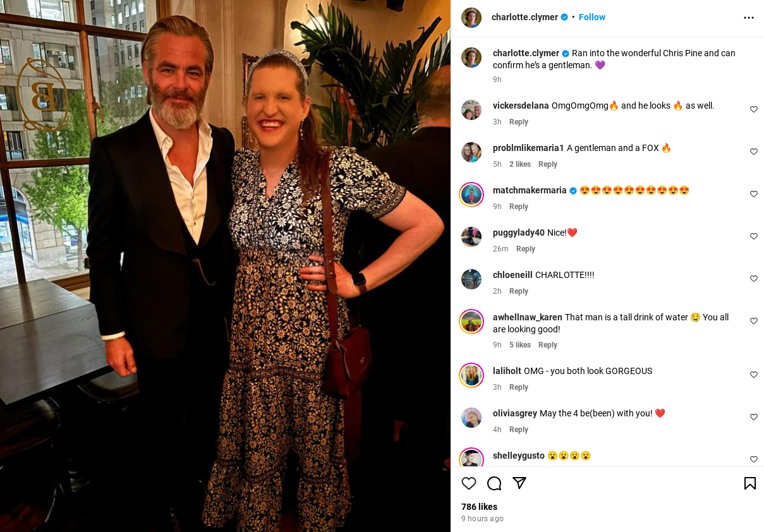This screenshot has width=764, height=532.
Task: Visit shelleygusto's profile from username
Action: (x=519, y=456)
